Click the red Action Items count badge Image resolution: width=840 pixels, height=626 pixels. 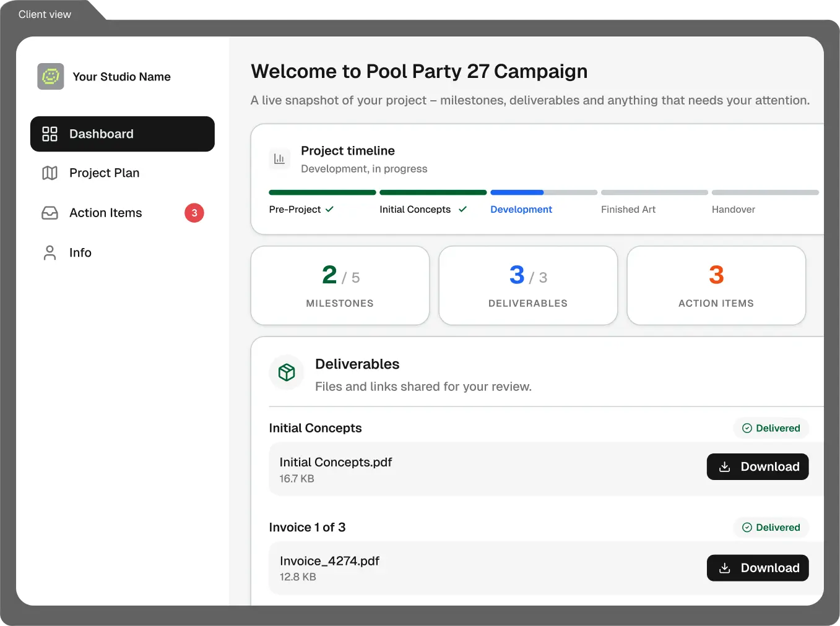coord(194,213)
